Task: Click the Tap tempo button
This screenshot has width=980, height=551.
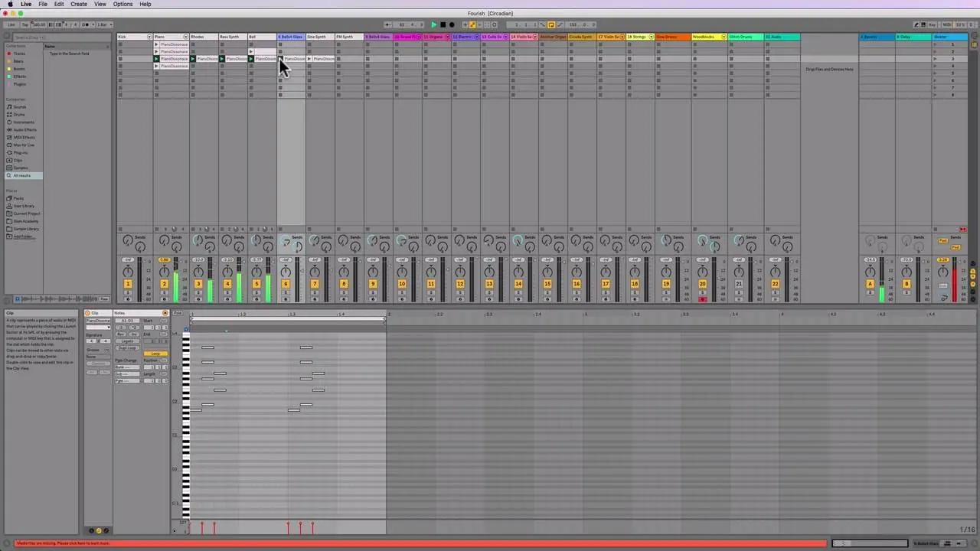Action: click(x=25, y=24)
